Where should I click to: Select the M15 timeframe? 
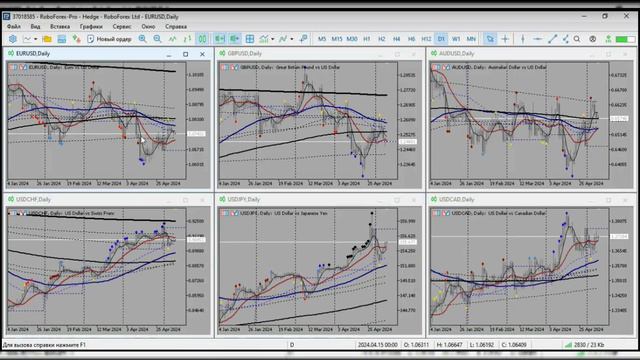[337, 39]
